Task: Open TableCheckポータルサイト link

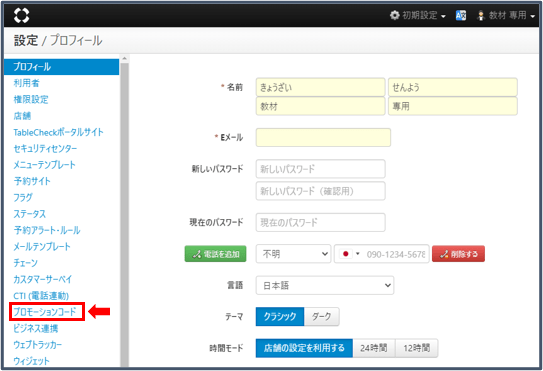Action: click(58, 132)
